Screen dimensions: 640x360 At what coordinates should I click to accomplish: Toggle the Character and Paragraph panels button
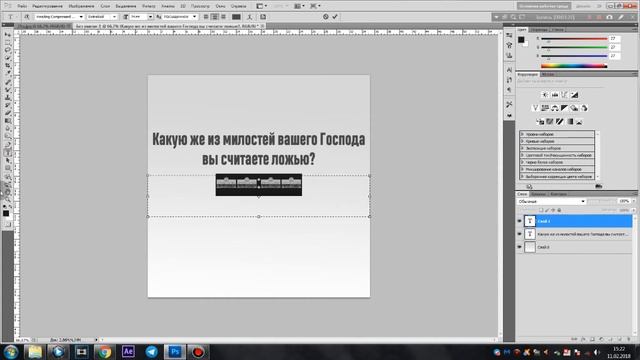pos(263,17)
